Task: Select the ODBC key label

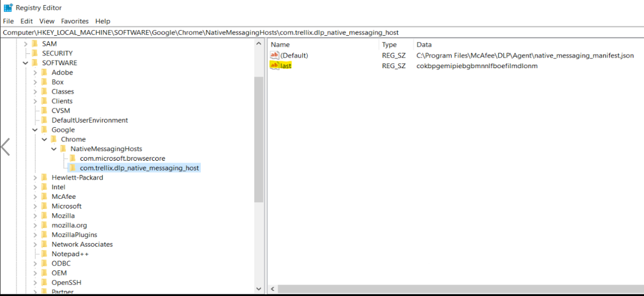Action: (x=61, y=263)
